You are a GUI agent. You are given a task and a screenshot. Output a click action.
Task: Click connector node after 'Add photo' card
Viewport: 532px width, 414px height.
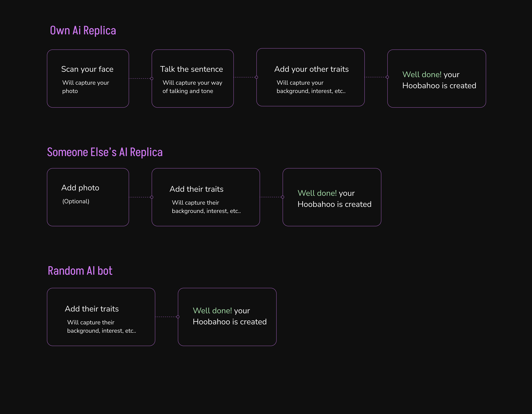152,197
